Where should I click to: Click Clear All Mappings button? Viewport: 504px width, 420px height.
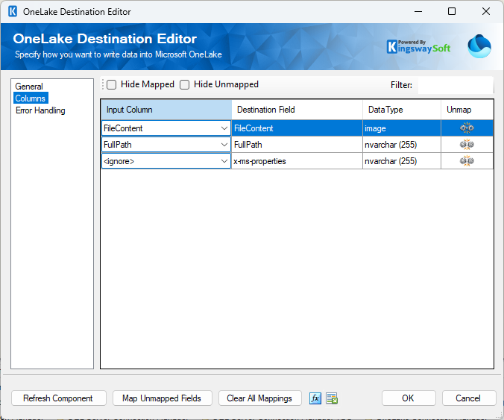[x=259, y=398]
